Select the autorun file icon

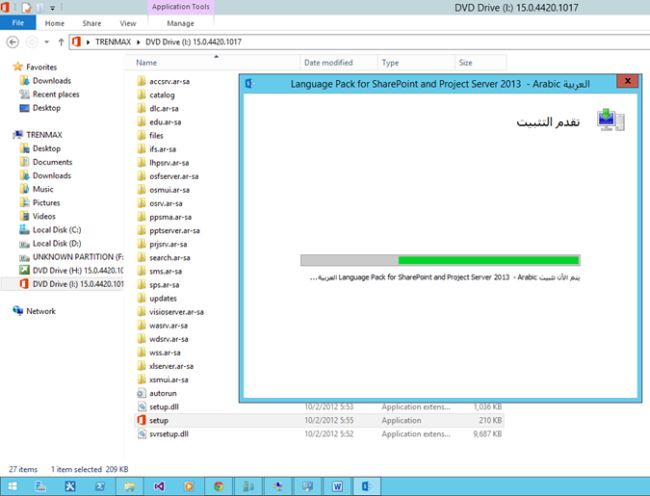(x=141, y=393)
